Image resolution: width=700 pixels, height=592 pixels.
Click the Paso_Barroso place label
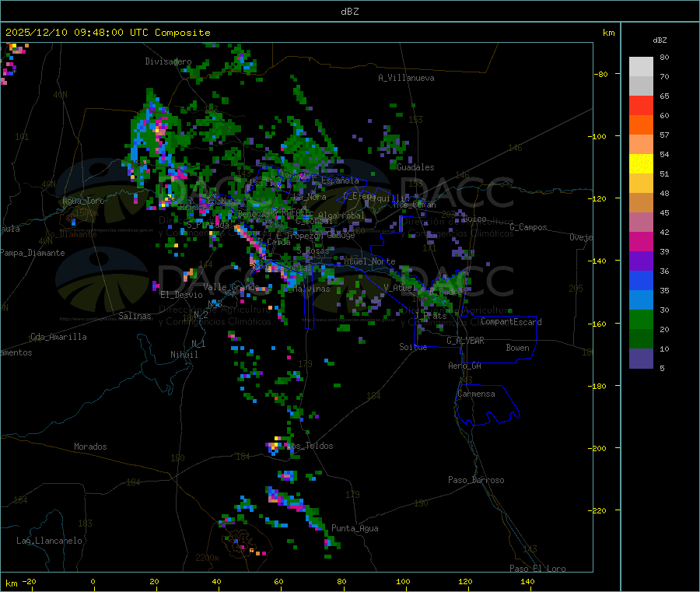(476, 480)
